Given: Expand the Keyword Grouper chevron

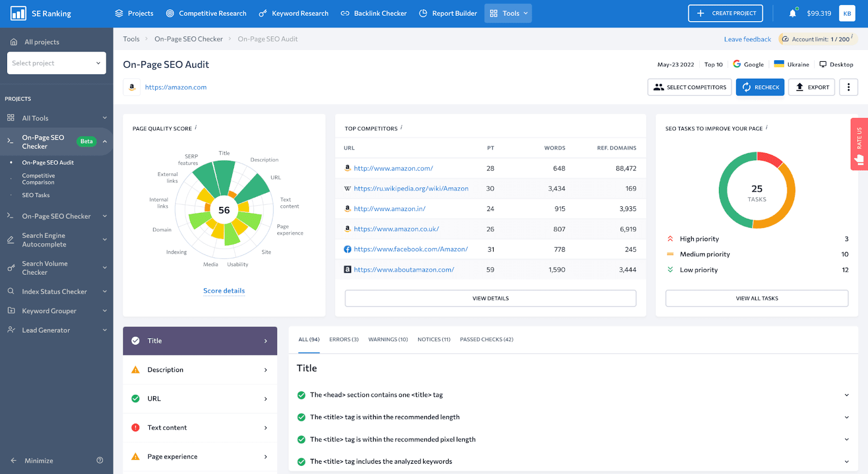Looking at the screenshot, I should pyautogui.click(x=105, y=311).
